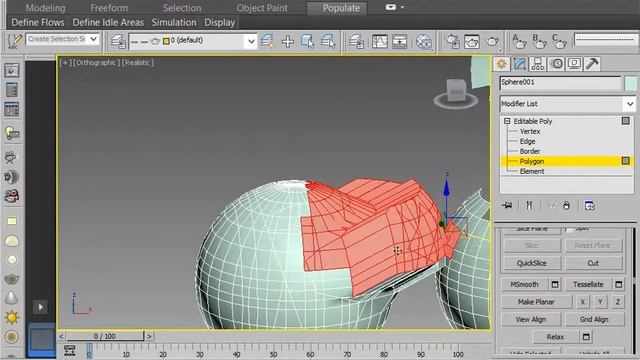The width and height of the screenshot is (640, 360).
Task: Open the Named Selection Sets editor icon
Action: click(15, 41)
